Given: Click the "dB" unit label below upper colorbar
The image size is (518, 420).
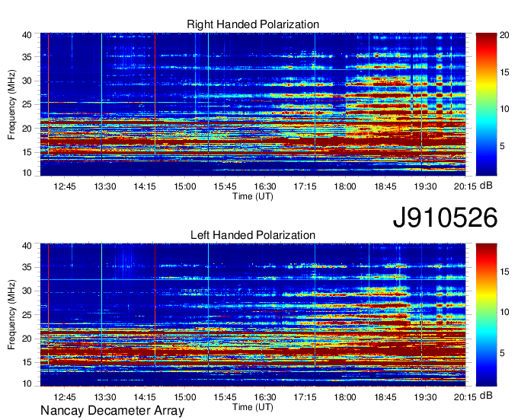Looking at the screenshot, I should (x=486, y=185).
